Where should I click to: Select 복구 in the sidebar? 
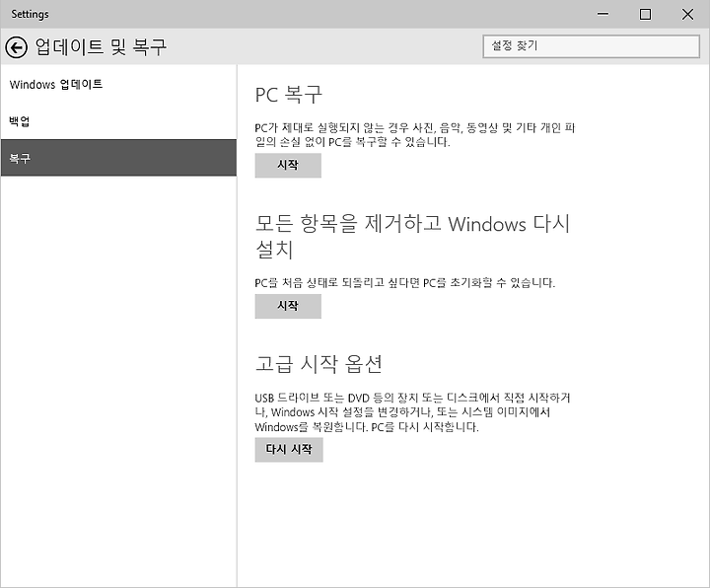pos(118,158)
